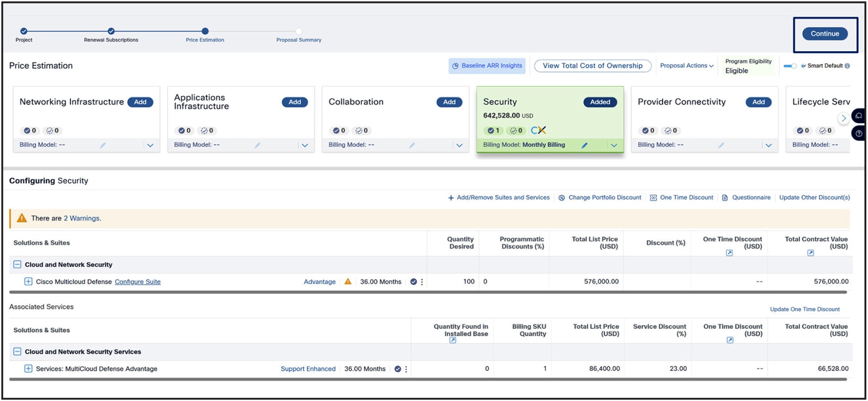This screenshot has width=868, height=401.
Task: Open Quantity Found in Installed Base popup
Action: [453, 340]
